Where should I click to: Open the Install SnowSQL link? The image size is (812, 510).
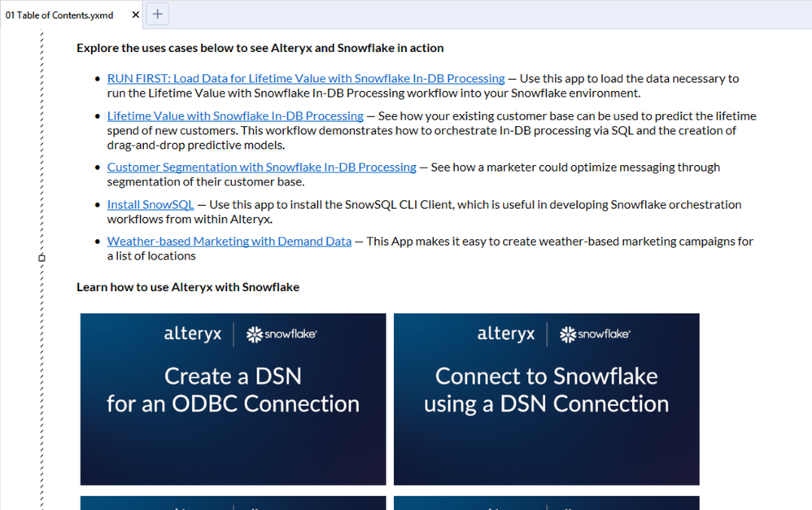151,204
